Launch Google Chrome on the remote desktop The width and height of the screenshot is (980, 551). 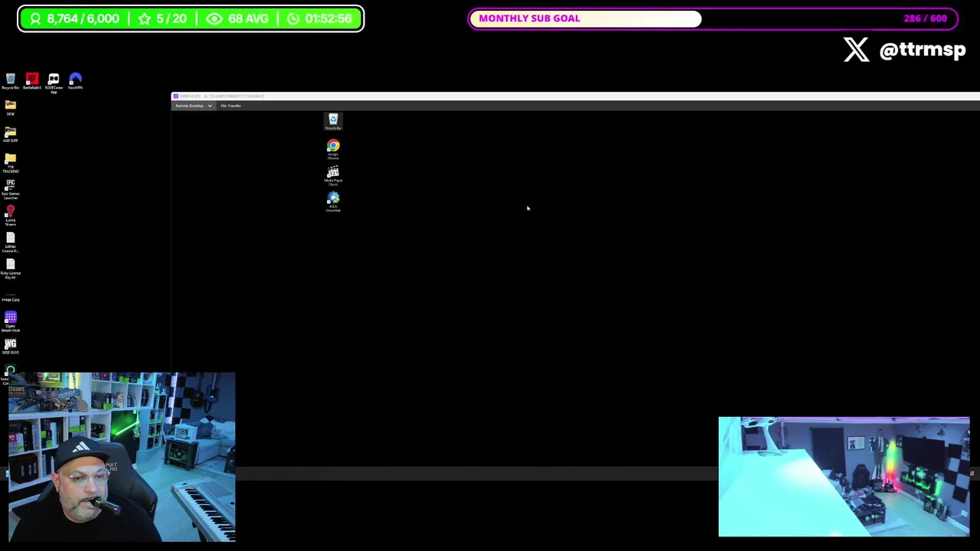[333, 148]
